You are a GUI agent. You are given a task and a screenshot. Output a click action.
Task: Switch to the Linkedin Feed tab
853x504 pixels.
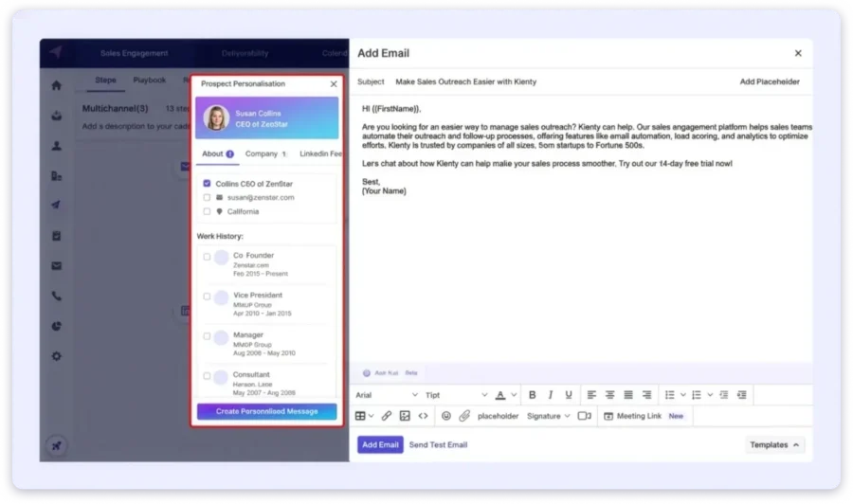[x=320, y=153]
